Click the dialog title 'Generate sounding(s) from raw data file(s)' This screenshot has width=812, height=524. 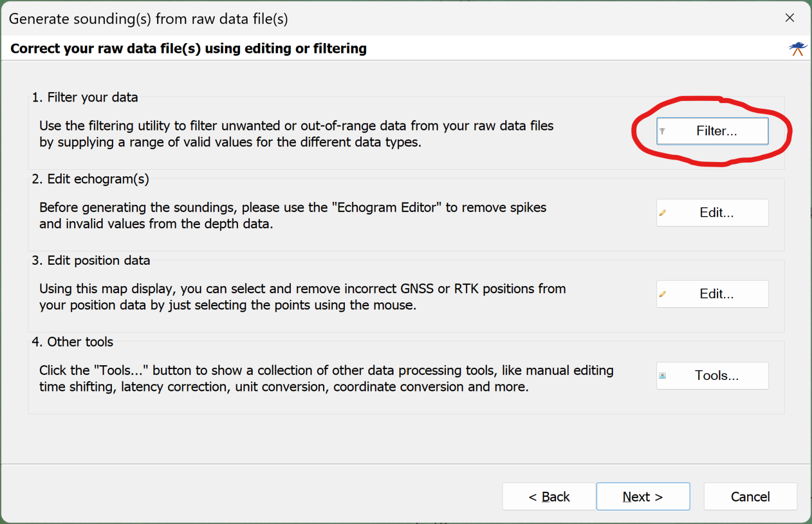click(x=148, y=19)
